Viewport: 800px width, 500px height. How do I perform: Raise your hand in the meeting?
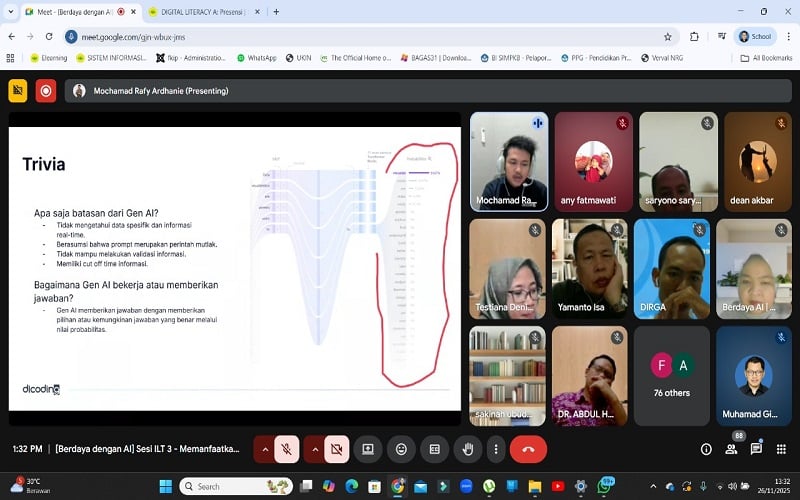click(x=466, y=449)
